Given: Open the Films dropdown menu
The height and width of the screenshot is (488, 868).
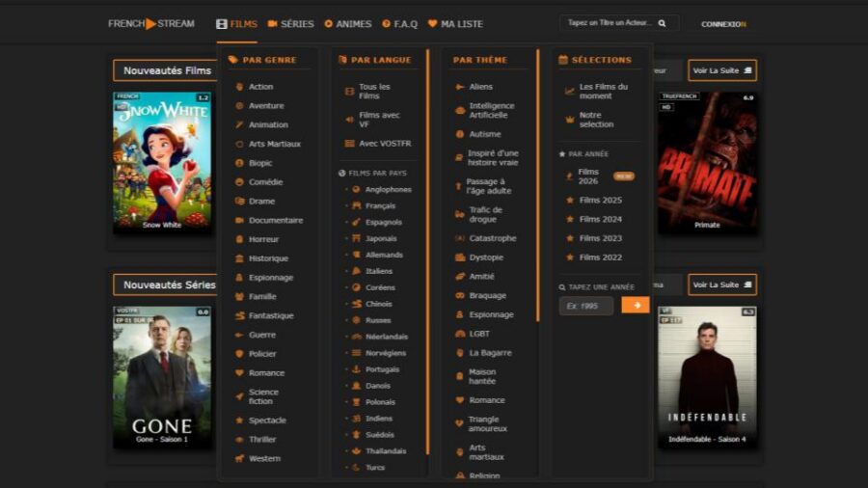Looking at the screenshot, I should (236, 24).
